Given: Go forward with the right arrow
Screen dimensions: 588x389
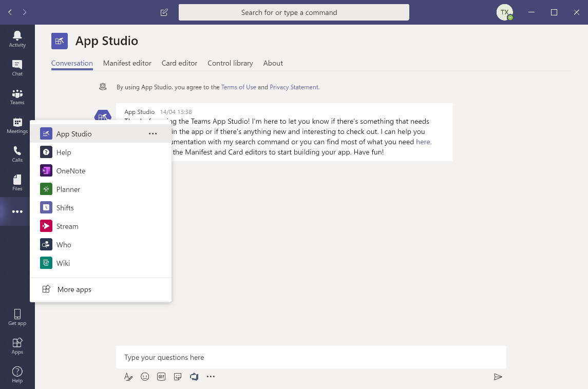Looking at the screenshot, I should (x=24, y=12).
